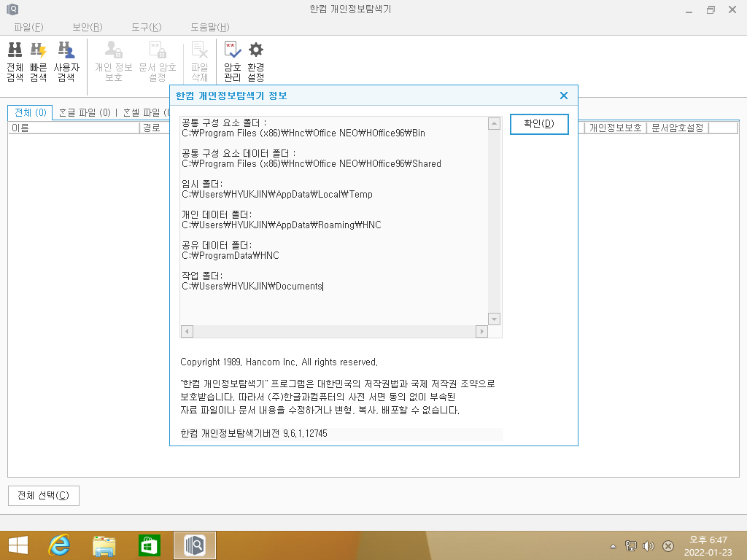Open taskbar clock 오후 6:47

click(708, 546)
